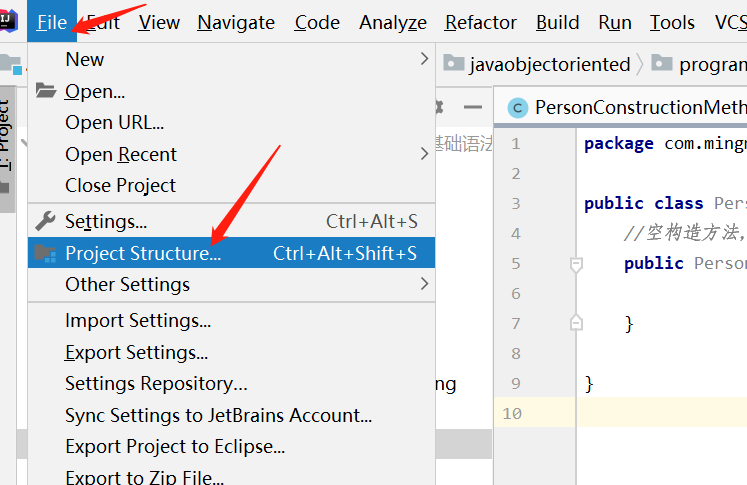Screen dimensions: 747x485
Task: Click the javaobjectoriented folder icon in breadcrumb
Action: point(454,64)
